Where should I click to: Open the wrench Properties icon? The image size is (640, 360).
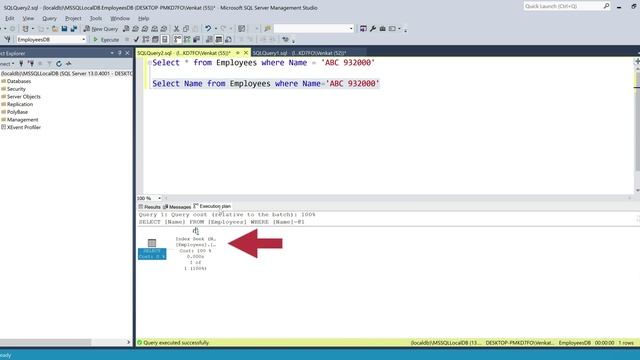pos(373,29)
